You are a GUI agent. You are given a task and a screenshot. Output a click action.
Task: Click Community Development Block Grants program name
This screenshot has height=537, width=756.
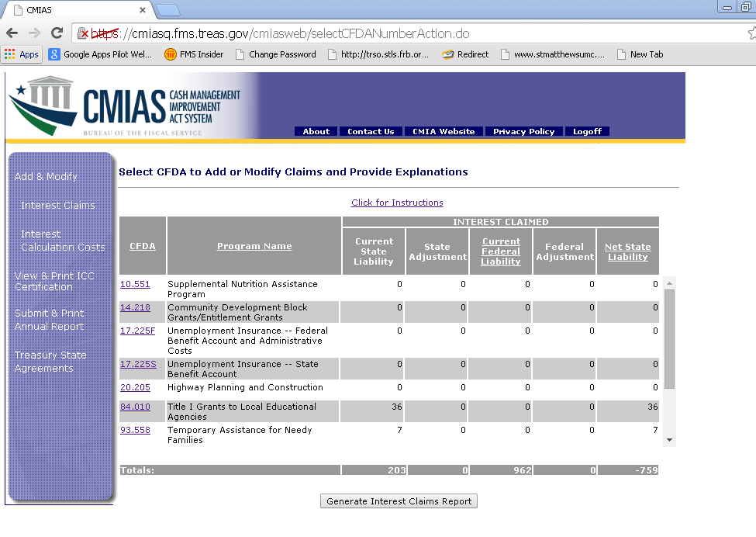tap(237, 312)
